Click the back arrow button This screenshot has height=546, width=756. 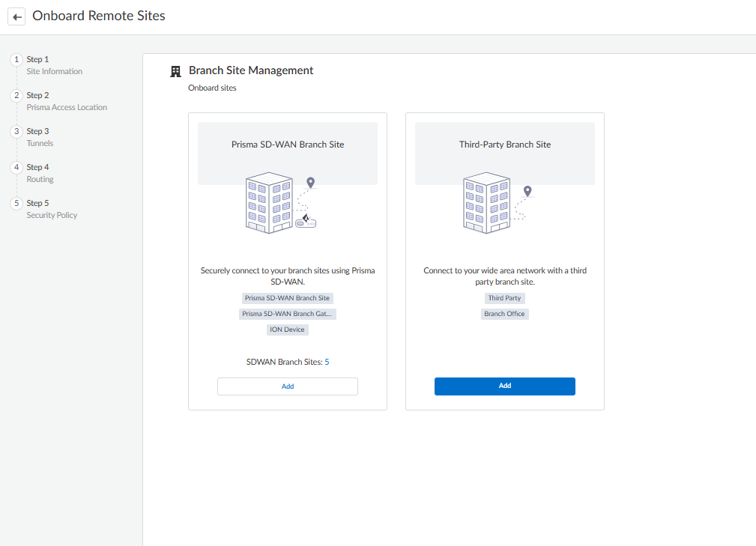[16, 16]
